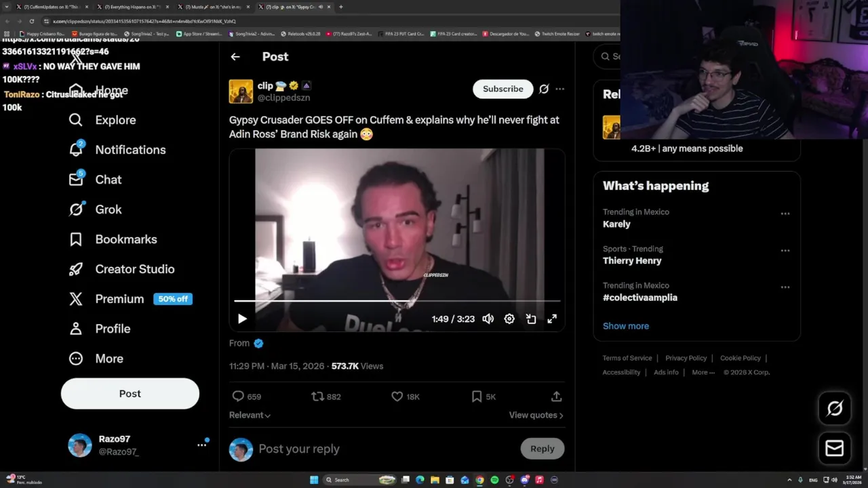
Task: Click View quotes link
Action: 536,415
